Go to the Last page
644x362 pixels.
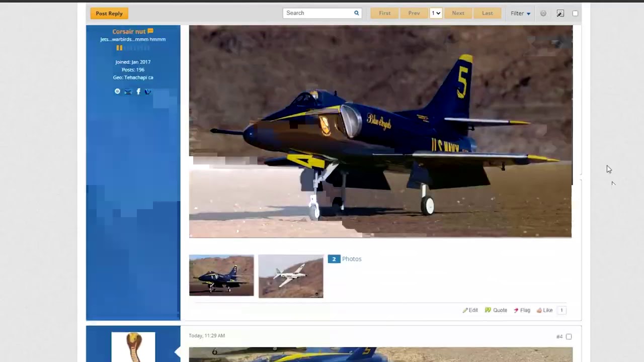pos(488,13)
